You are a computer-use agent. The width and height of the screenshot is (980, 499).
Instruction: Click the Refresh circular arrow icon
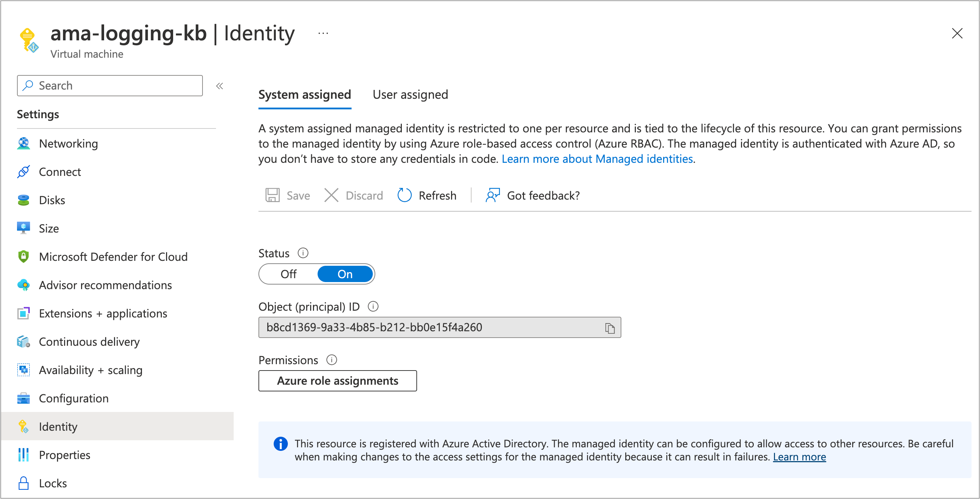tap(404, 195)
